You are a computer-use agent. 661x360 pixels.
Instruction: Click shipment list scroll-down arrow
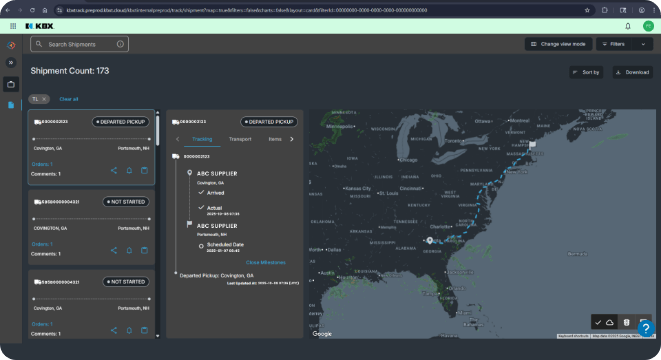[158, 336]
